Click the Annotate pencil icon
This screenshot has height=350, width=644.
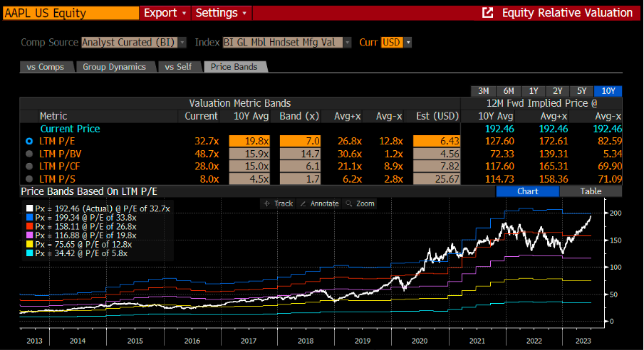point(303,203)
